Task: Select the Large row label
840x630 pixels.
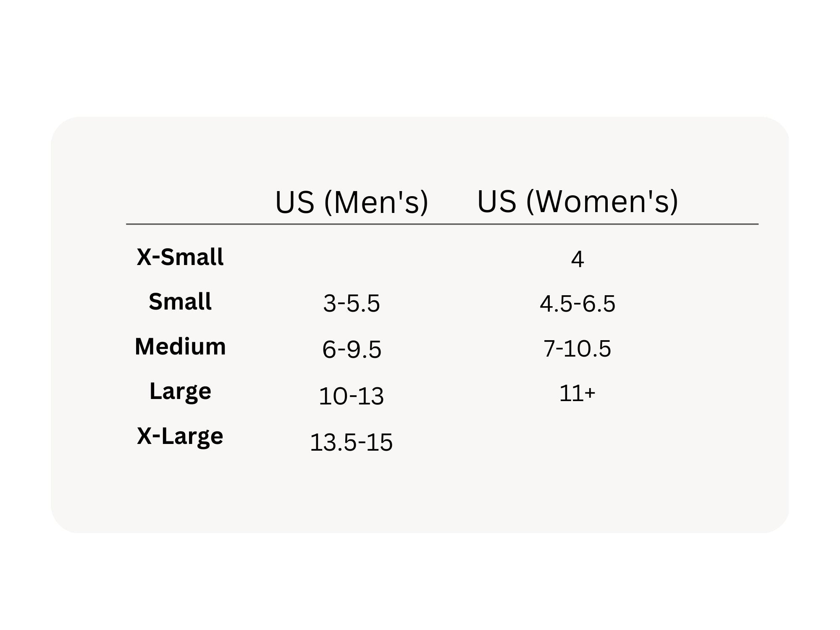Action: coord(180,391)
